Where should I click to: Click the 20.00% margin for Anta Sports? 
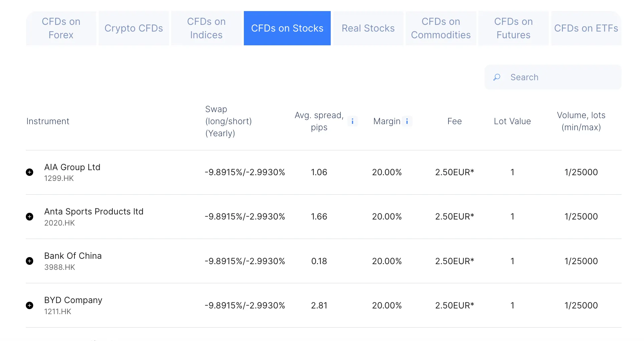pyautogui.click(x=387, y=216)
